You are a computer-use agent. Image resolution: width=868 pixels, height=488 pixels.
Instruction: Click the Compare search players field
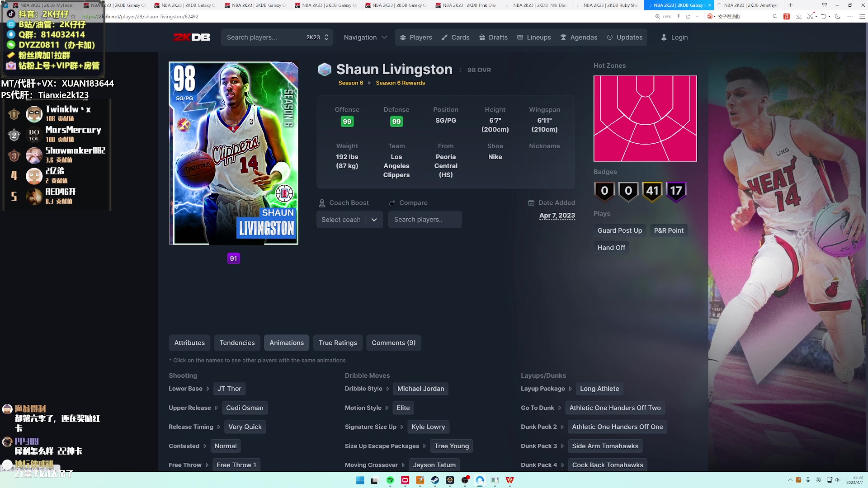pos(425,220)
